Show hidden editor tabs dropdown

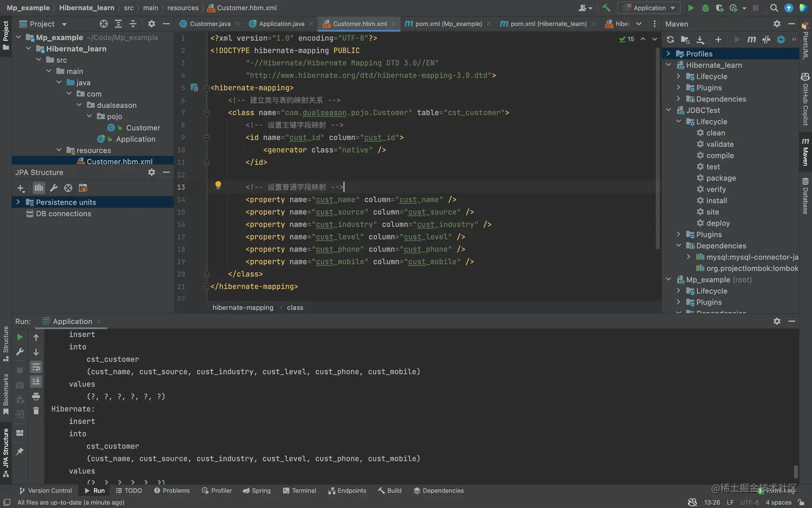point(639,24)
